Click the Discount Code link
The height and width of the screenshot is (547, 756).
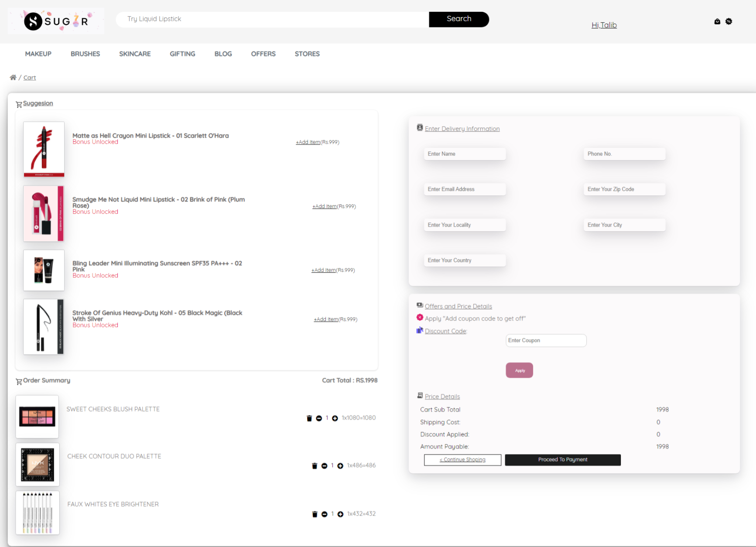[x=445, y=331]
